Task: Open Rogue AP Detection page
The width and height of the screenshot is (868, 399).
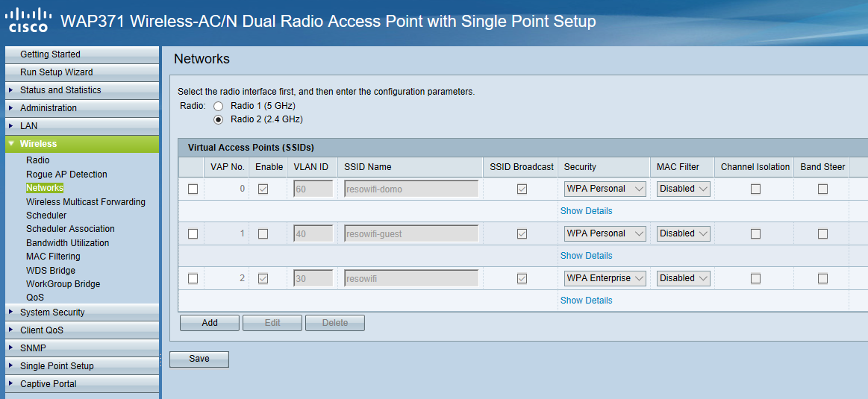Action: [x=66, y=175]
